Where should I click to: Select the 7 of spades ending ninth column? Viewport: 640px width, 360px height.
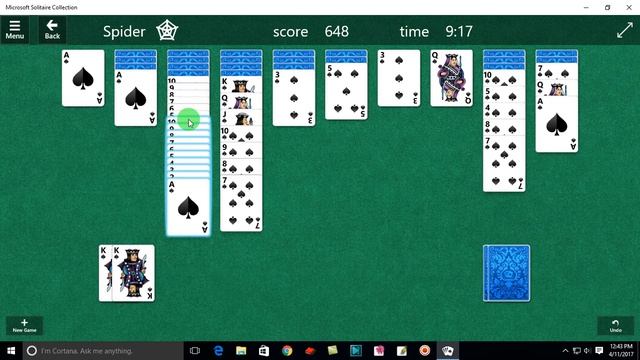point(504,164)
